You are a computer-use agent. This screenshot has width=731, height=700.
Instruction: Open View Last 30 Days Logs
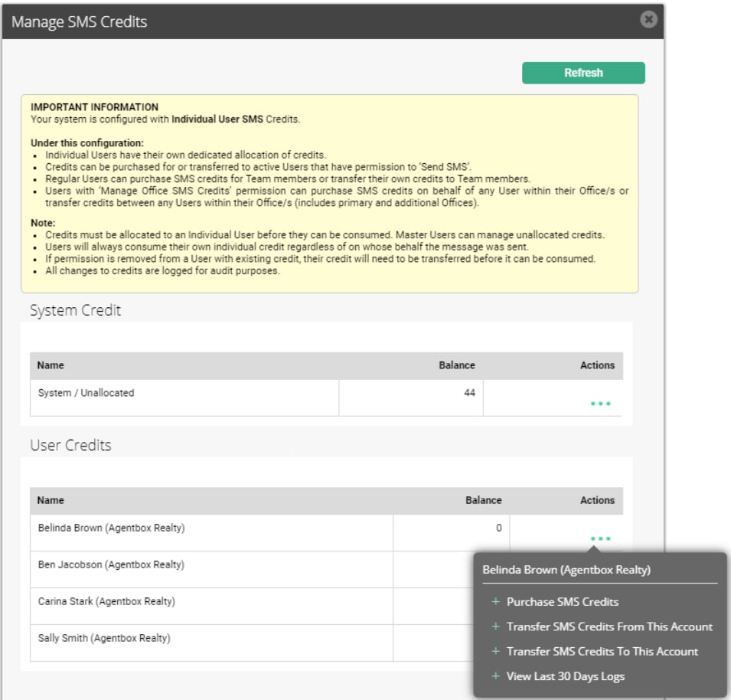566,676
